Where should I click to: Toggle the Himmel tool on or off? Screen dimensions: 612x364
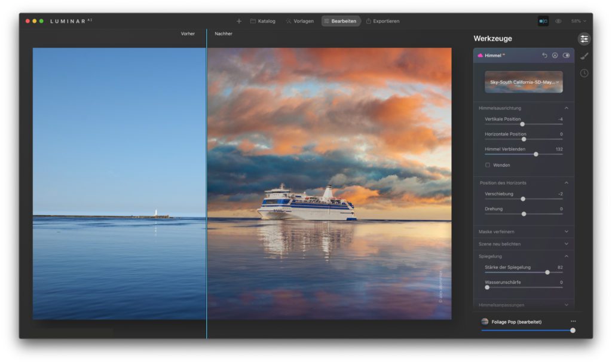pyautogui.click(x=567, y=55)
